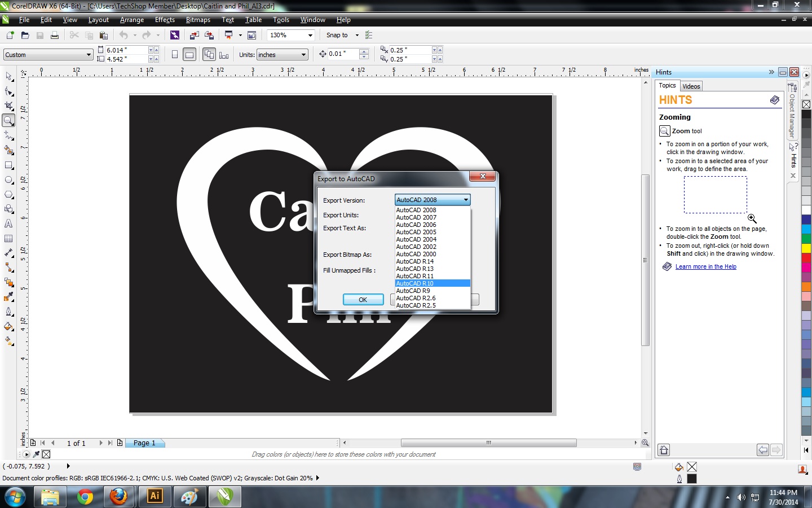
Task: Select the Crop tool
Action: (x=8, y=106)
